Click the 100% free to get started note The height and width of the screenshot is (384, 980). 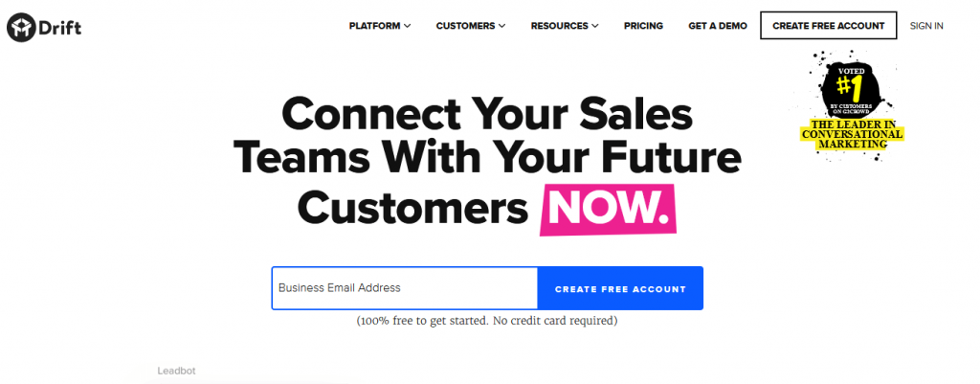click(x=487, y=321)
